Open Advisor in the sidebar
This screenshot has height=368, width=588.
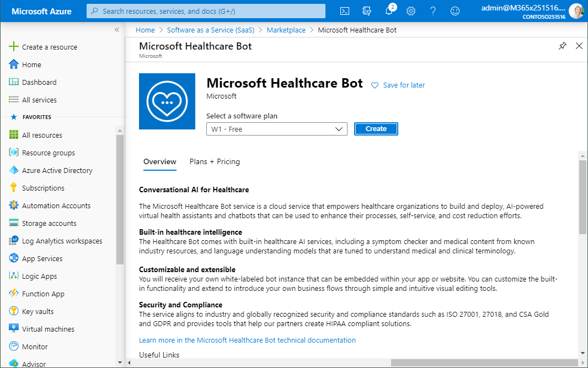(34, 364)
